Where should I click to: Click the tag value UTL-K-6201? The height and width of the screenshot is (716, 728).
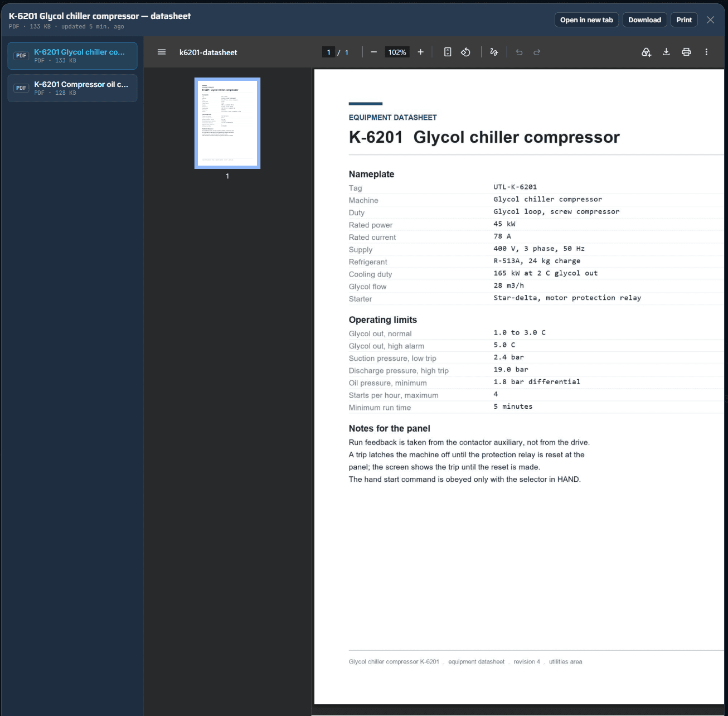coord(515,187)
